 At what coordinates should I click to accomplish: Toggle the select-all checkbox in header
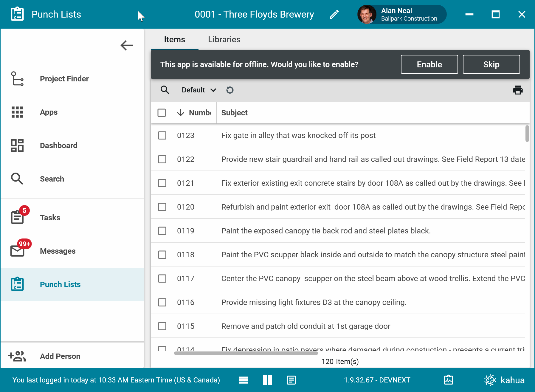click(162, 113)
